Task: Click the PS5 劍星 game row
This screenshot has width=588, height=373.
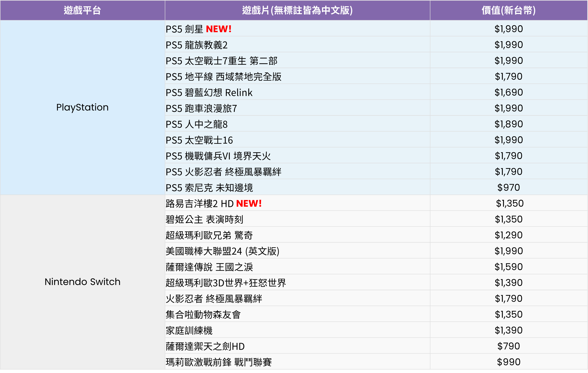Action: coord(297,29)
